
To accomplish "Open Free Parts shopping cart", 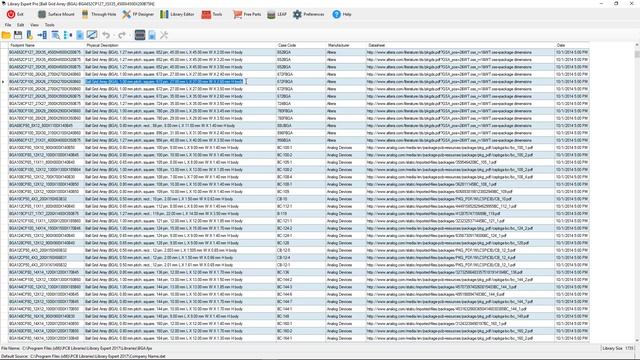I will (x=247, y=14).
